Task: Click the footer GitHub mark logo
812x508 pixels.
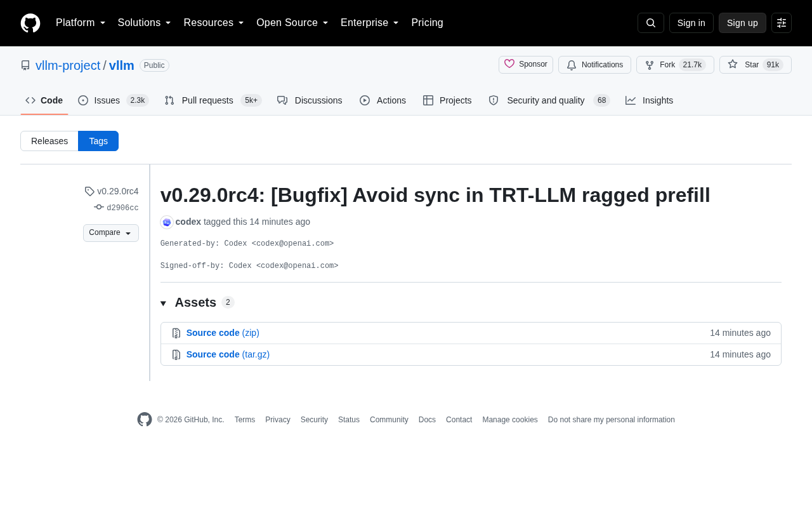Action: 145,420
